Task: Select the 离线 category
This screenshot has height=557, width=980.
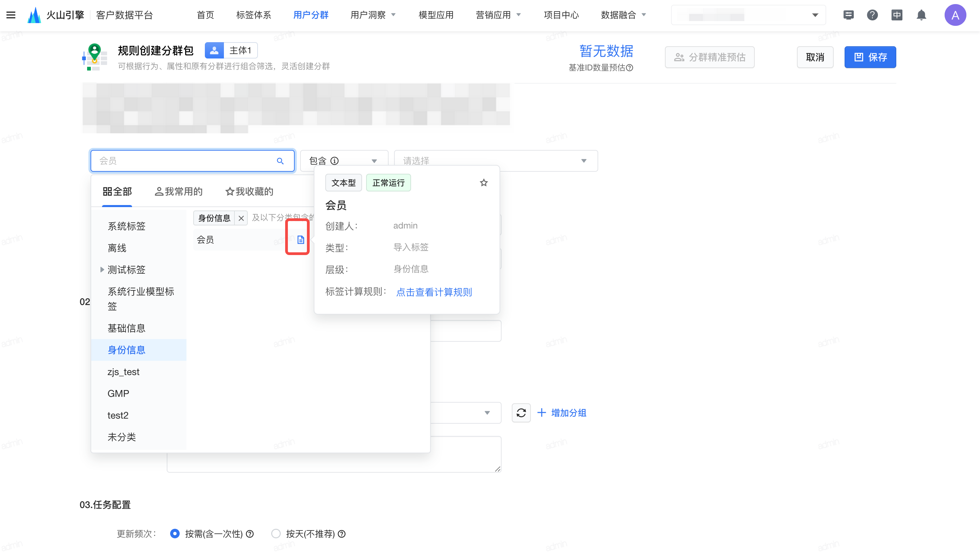Action: (138, 248)
